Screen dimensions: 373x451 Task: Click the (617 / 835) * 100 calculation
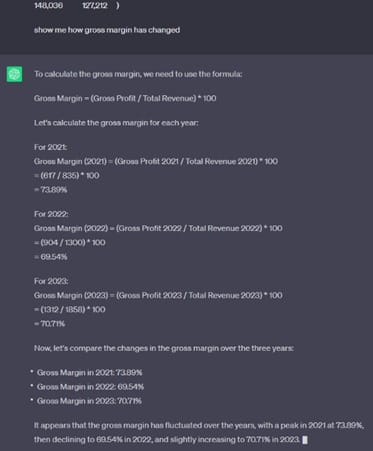[67, 175]
